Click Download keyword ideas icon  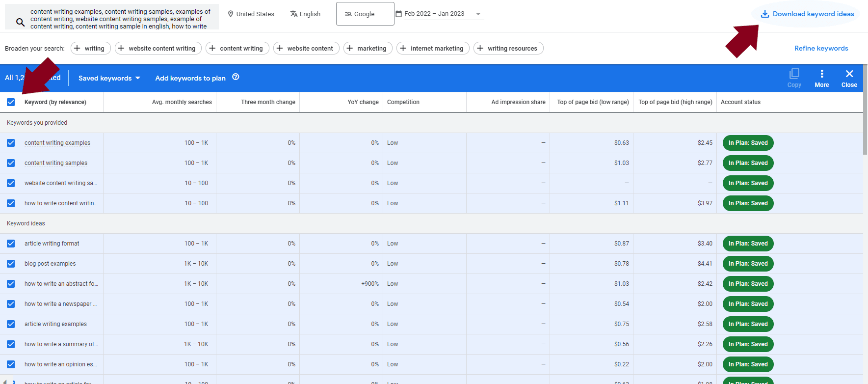coord(764,14)
